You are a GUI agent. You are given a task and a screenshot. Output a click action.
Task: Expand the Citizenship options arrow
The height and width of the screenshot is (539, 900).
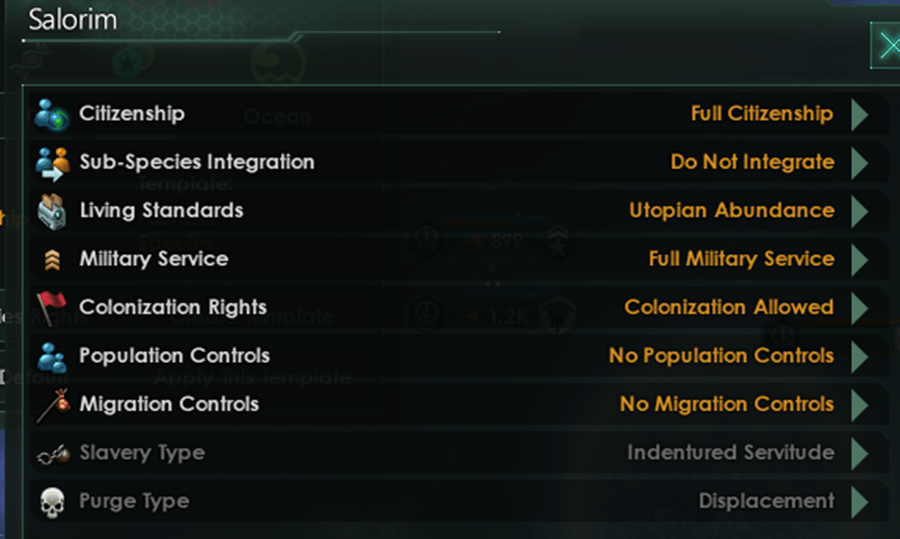click(x=859, y=114)
